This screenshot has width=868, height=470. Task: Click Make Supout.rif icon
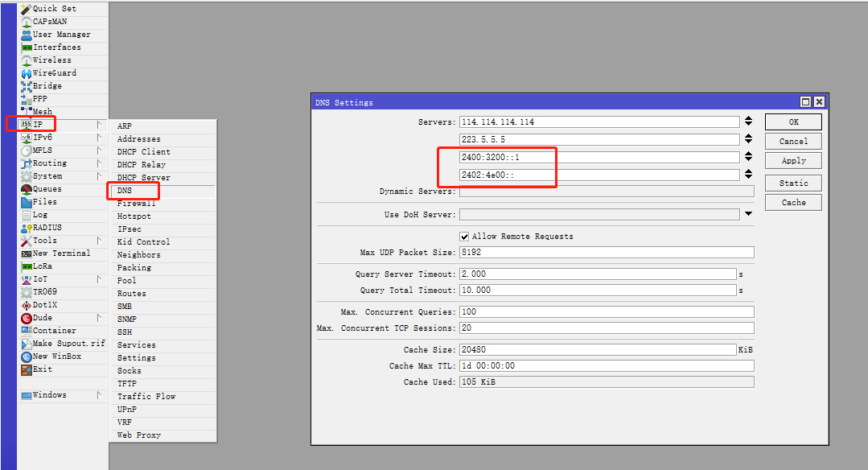coord(26,344)
